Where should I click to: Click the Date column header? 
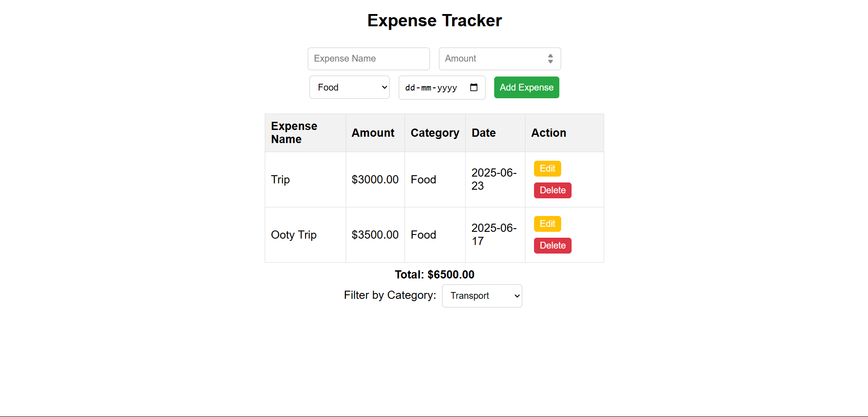click(495, 133)
